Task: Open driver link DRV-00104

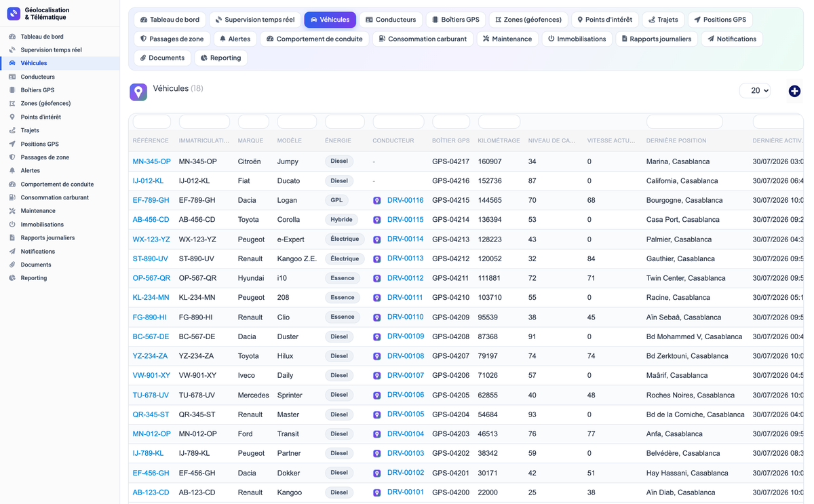Action: coord(405,434)
